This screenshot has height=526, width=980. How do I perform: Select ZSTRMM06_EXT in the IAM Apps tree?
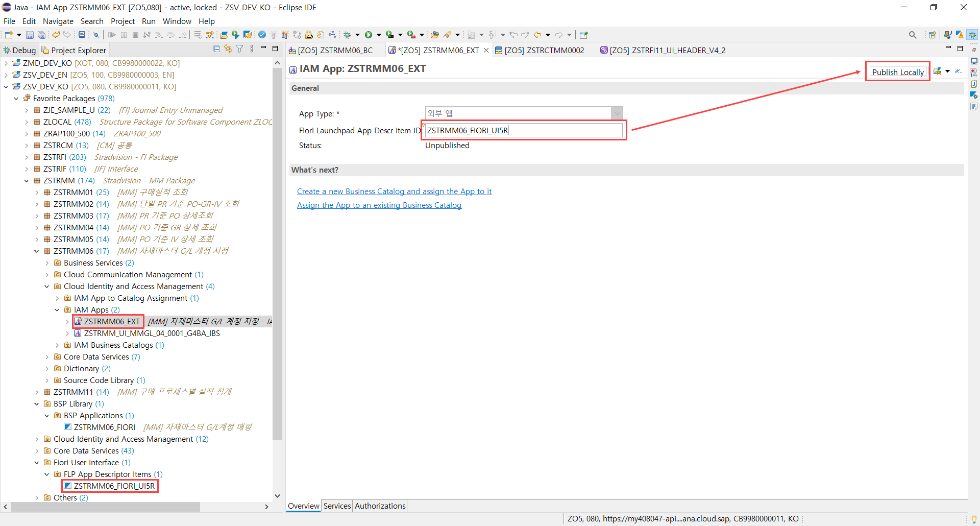pos(112,322)
